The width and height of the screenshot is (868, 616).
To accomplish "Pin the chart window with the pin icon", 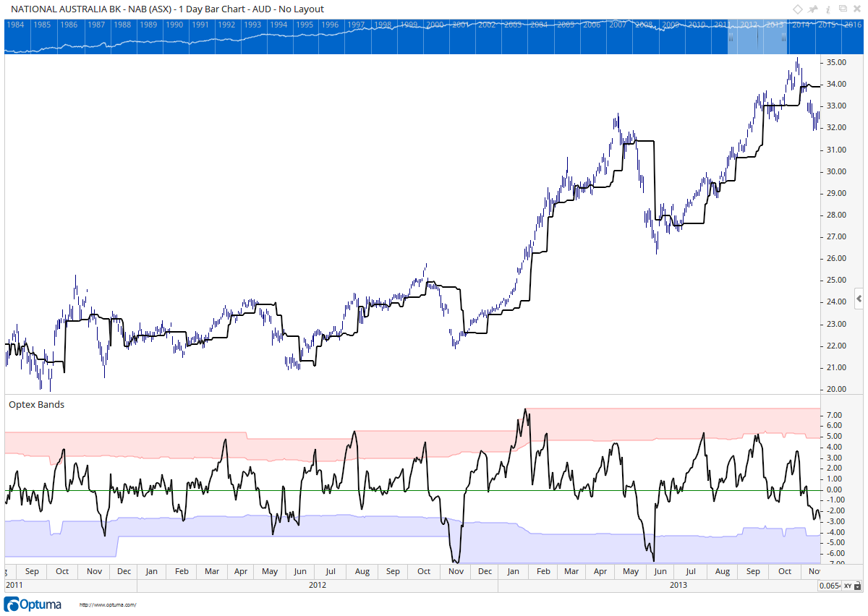I will coord(812,9).
